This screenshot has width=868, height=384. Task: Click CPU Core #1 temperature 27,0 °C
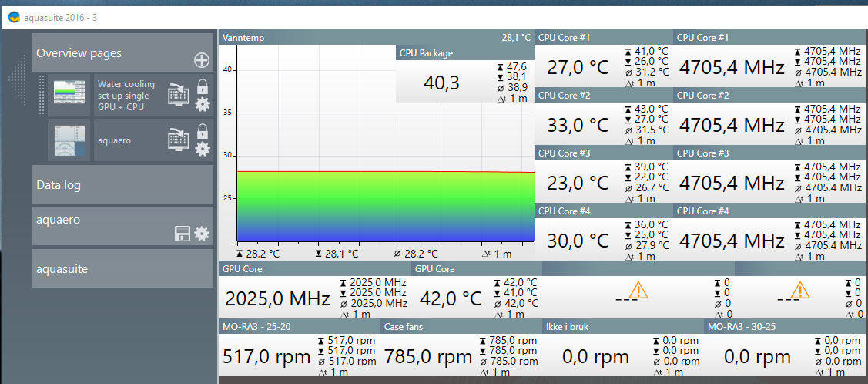(x=578, y=68)
